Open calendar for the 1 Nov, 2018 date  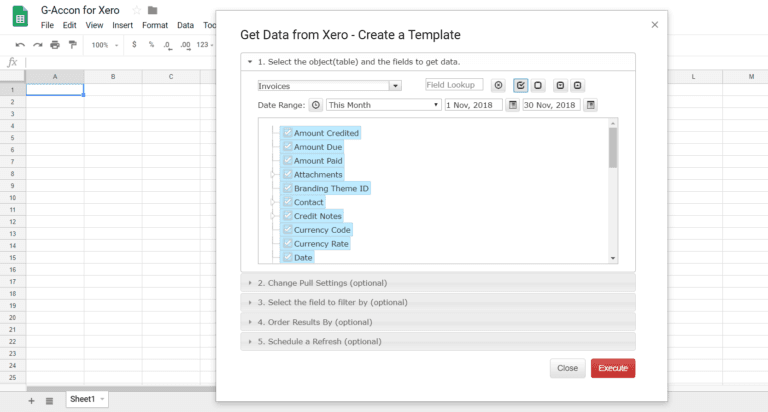point(512,105)
